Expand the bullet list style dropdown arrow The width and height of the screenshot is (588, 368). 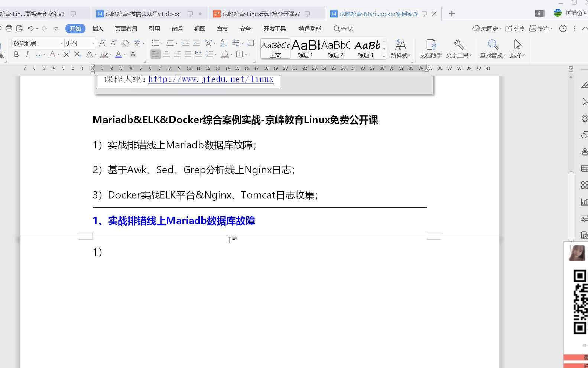(x=162, y=43)
